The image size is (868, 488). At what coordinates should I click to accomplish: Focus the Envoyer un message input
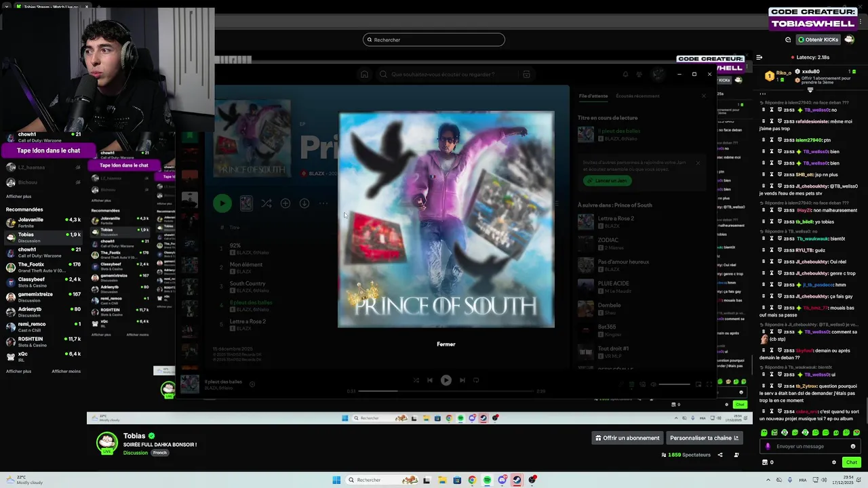coord(810,446)
